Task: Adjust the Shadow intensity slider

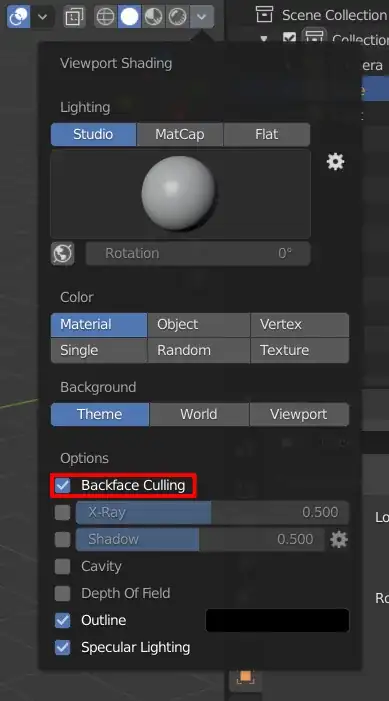Action: pyautogui.click(x=200, y=539)
